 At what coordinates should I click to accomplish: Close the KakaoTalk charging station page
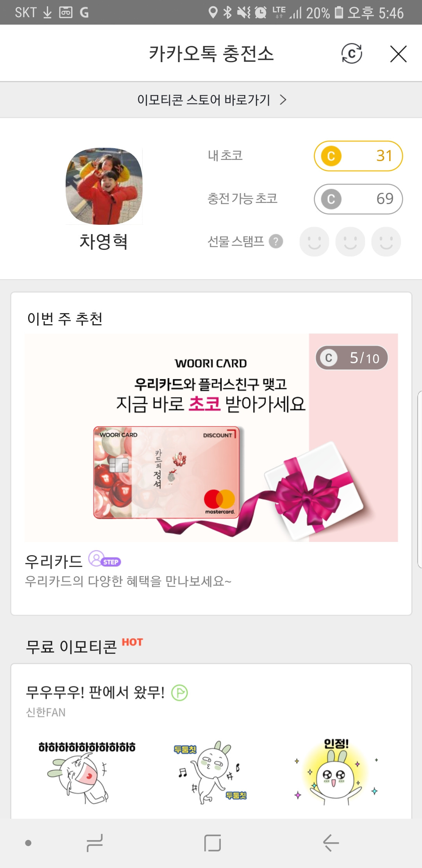coord(398,54)
